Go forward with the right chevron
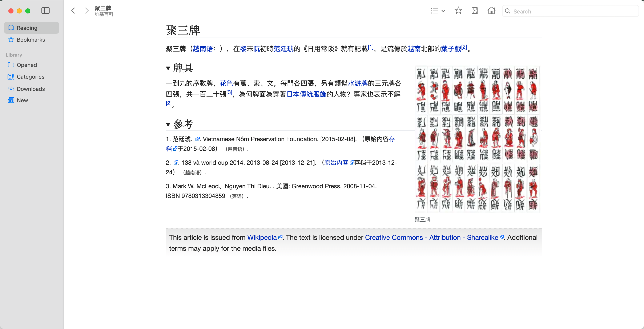The height and width of the screenshot is (329, 644). click(x=86, y=11)
